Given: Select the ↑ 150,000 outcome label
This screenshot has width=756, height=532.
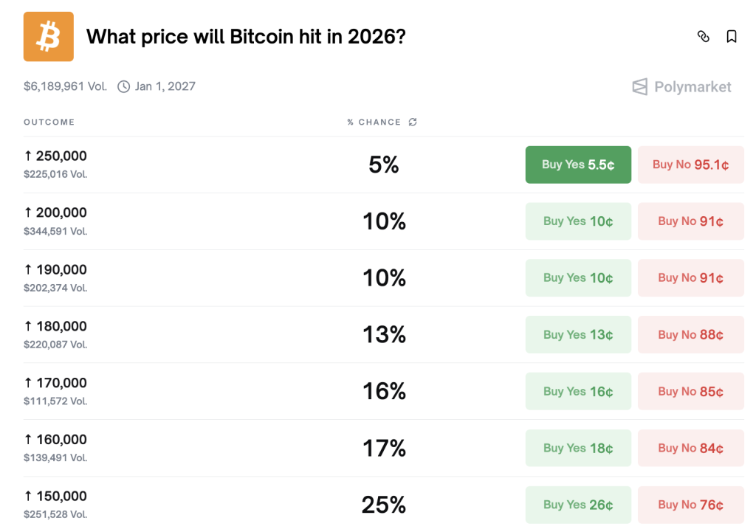Looking at the screenshot, I should point(55,497).
